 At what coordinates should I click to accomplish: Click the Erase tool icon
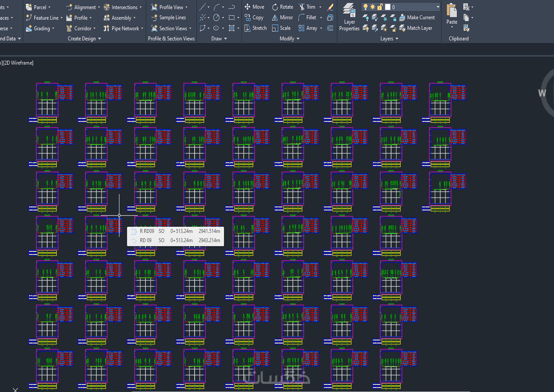[x=330, y=7]
